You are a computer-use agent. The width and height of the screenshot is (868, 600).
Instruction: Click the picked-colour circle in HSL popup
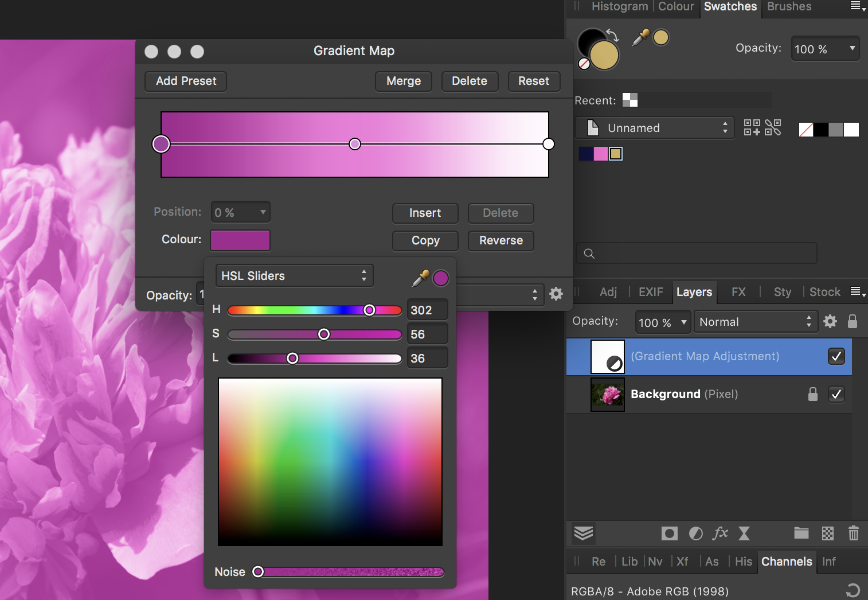(x=441, y=278)
